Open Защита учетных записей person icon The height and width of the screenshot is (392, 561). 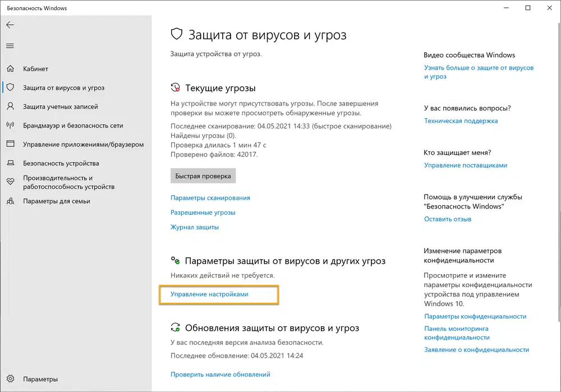11,107
